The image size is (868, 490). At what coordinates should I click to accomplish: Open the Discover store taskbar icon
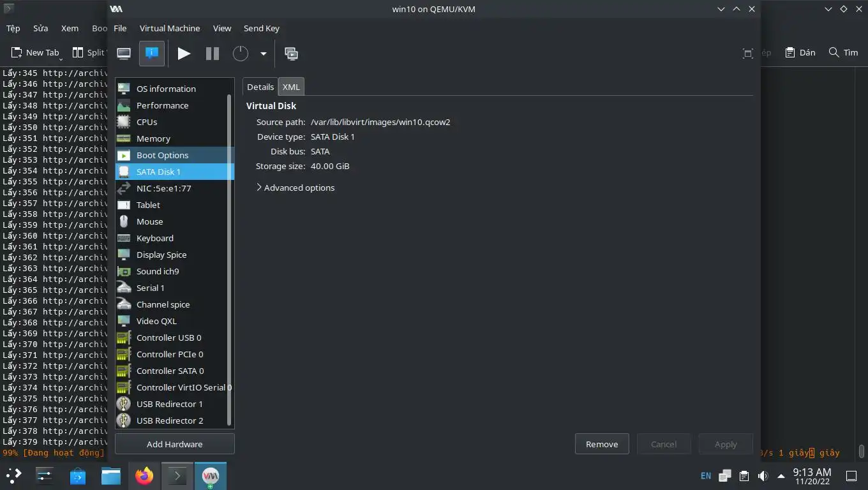(x=78, y=475)
